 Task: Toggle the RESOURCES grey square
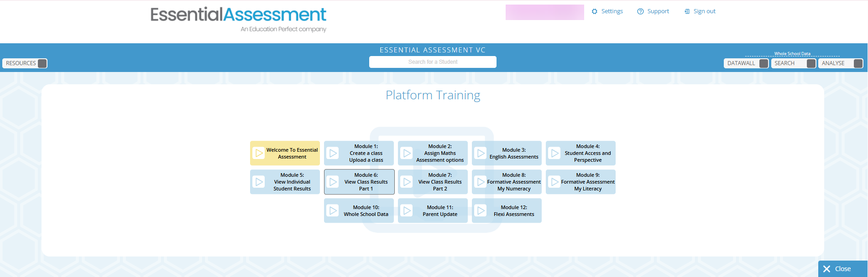click(42, 63)
